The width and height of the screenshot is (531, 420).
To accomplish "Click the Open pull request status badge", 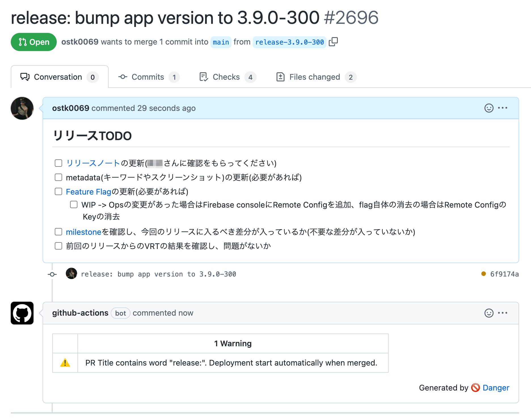I will pyautogui.click(x=33, y=42).
